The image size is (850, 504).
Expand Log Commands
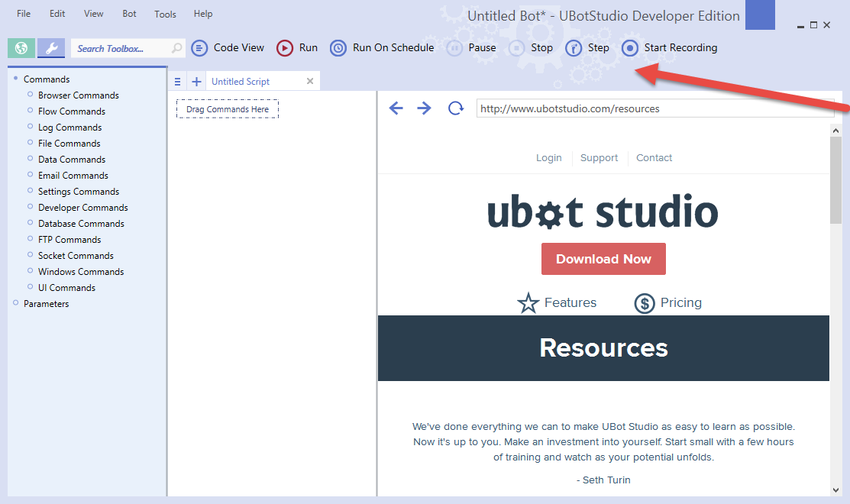click(x=31, y=126)
